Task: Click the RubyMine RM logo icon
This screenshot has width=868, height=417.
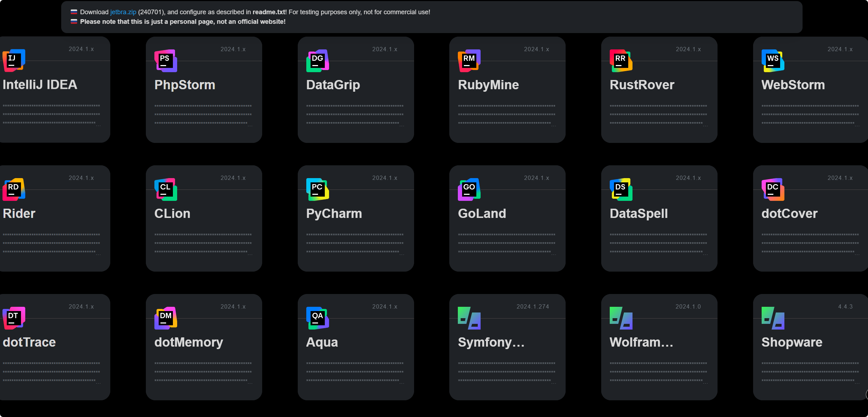Action: pos(469,61)
